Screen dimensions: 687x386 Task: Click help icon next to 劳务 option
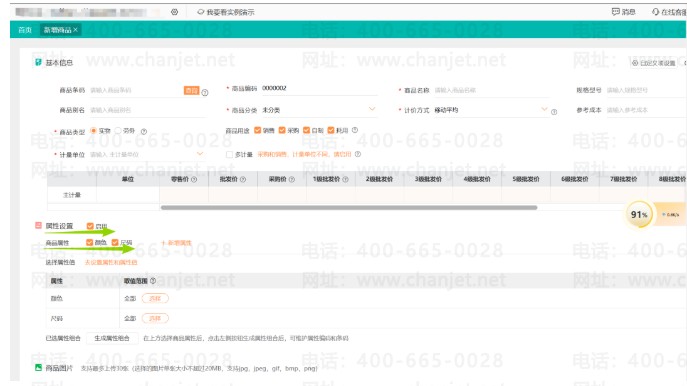coord(144,131)
